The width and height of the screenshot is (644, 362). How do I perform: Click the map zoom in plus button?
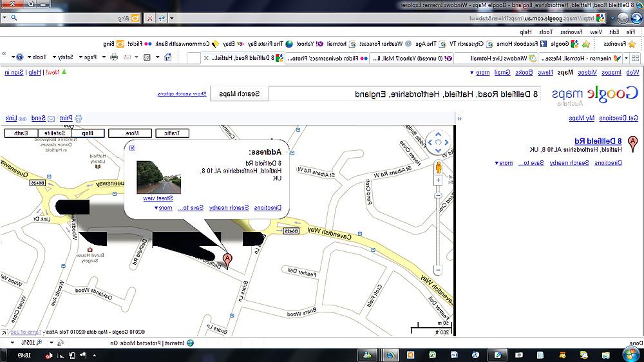(438, 180)
